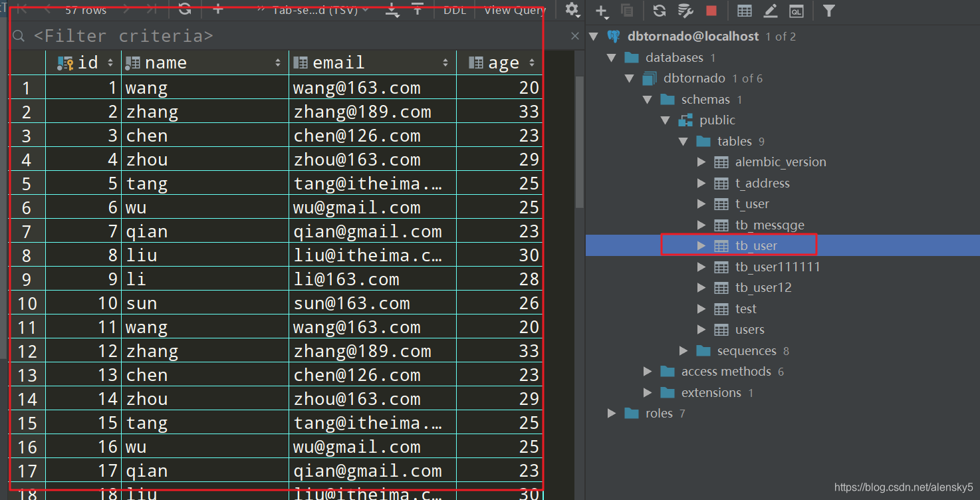Select the test table
Image resolution: width=980 pixels, height=500 pixels.
point(746,309)
